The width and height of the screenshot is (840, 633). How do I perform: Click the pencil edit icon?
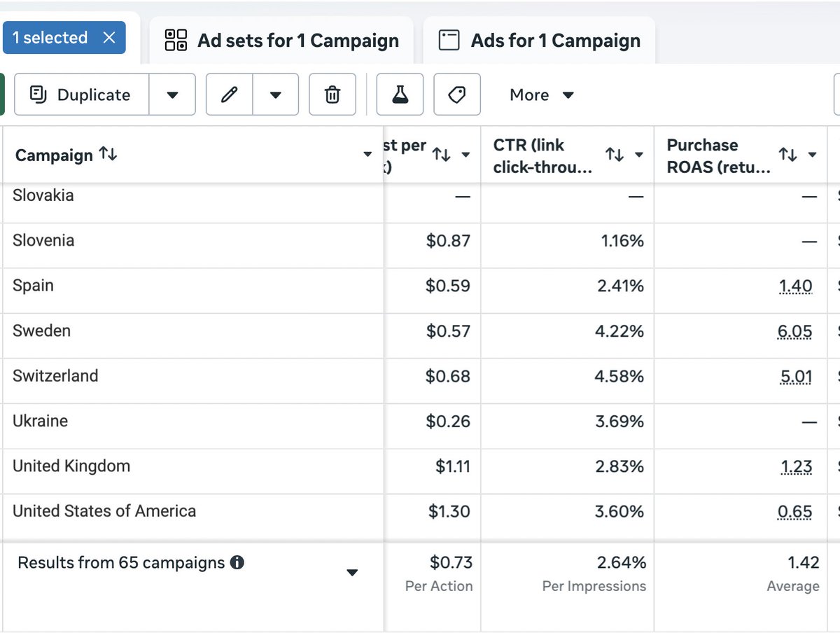point(229,95)
